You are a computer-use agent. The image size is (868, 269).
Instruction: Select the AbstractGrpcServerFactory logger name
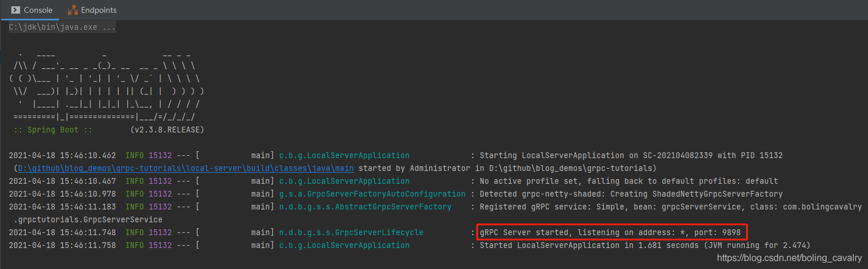[365, 207]
